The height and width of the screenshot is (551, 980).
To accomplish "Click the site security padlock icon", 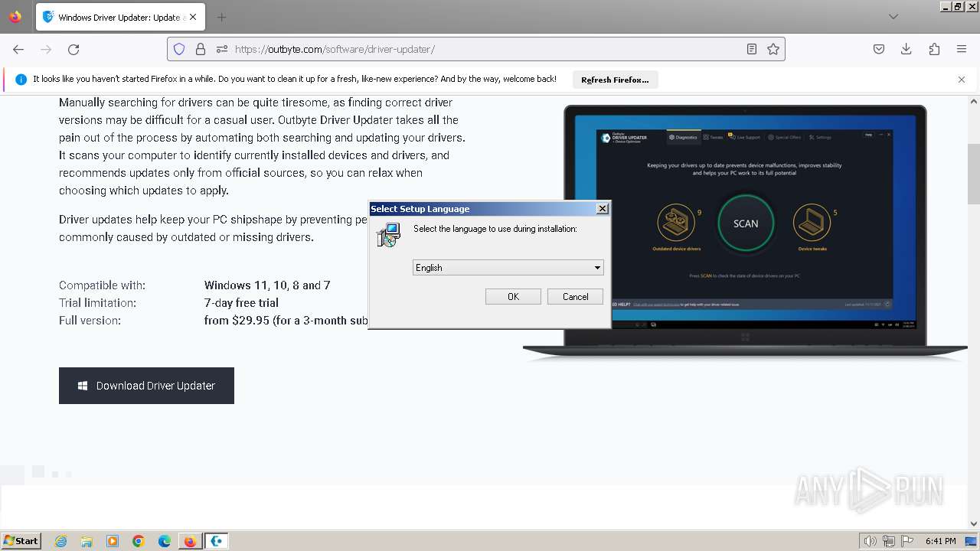I will [x=201, y=49].
